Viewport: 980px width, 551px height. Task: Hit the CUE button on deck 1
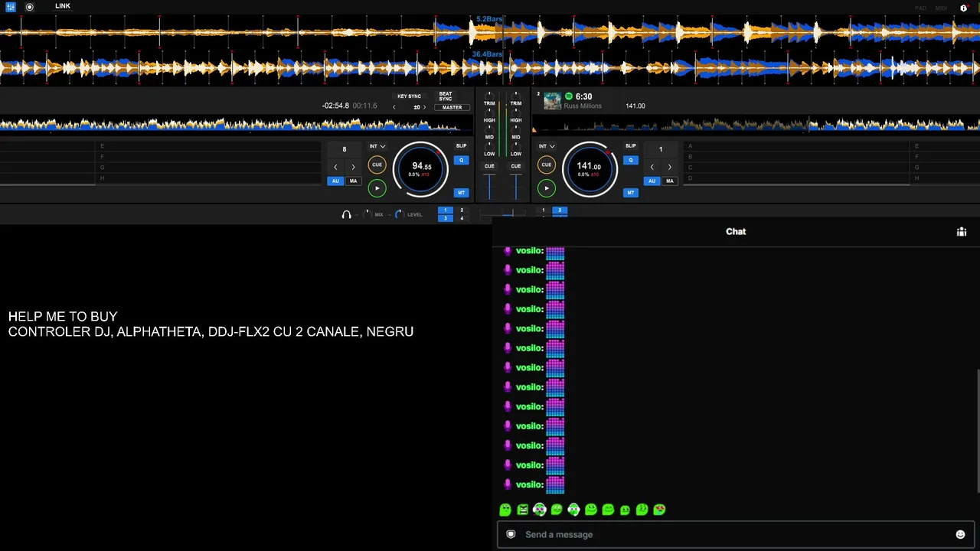tap(377, 165)
